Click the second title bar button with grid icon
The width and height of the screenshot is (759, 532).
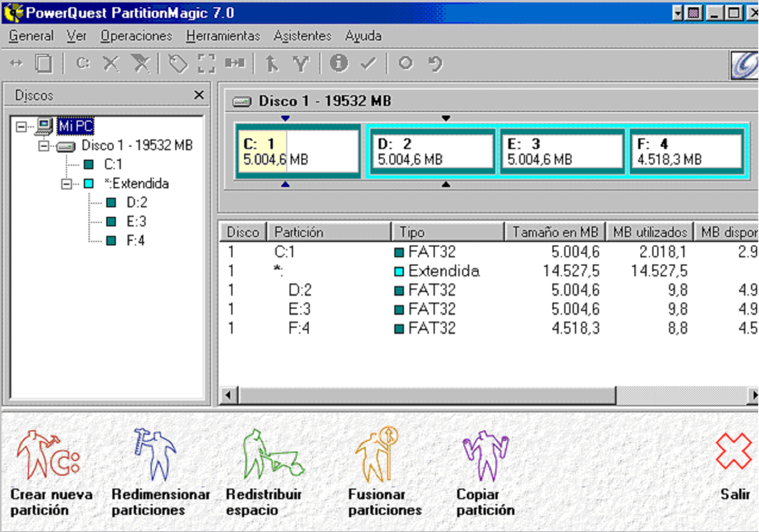point(693,13)
